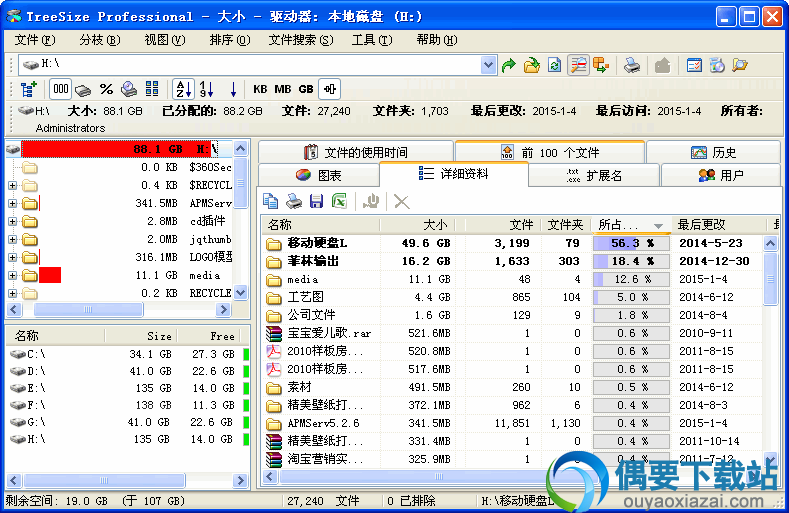Click the tree panel horizontal scrollbar thumb

(x=88, y=309)
